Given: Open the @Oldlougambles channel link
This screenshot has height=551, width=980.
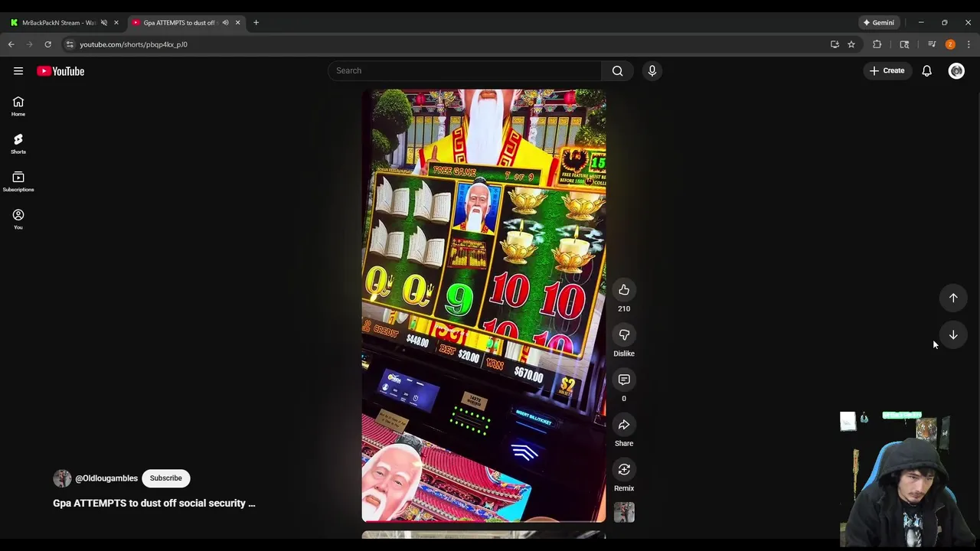Looking at the screenshot, I should coord(106,478).
